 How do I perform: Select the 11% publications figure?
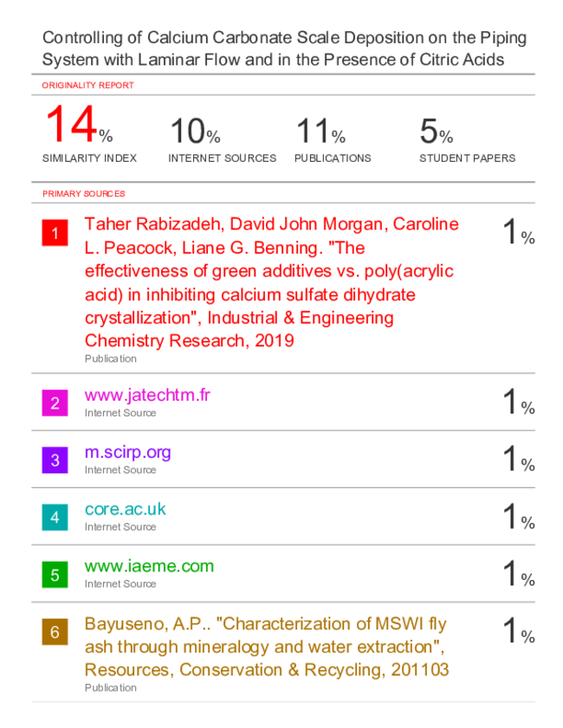320,131
